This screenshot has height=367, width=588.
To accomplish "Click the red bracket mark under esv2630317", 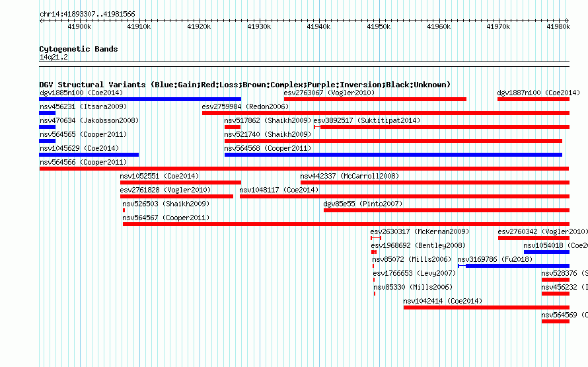I will coord(376,238).
